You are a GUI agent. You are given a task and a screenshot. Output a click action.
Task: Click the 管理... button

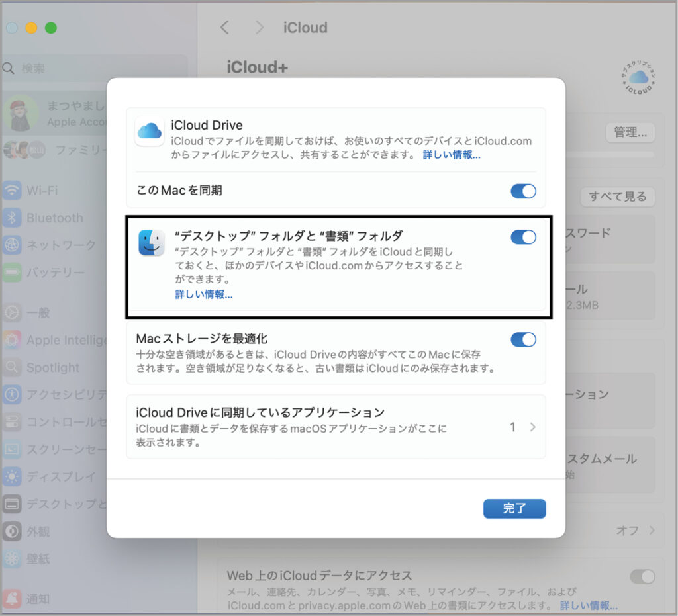tap(630, 132)
